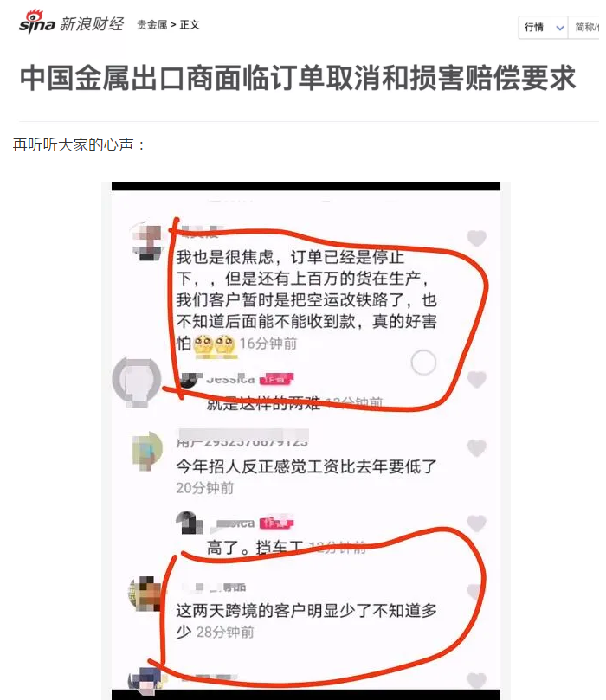Tap heart next to Jessica's 两难 reply
Viewport: 606px width, 700px height.
(476, 380)
